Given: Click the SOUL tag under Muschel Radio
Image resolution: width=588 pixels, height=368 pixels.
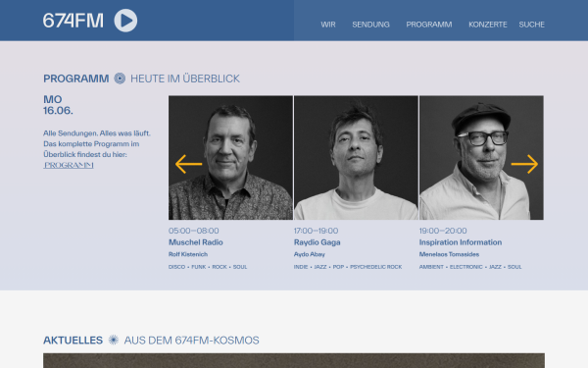Looking at the screenshot, I should pos(240,267).
